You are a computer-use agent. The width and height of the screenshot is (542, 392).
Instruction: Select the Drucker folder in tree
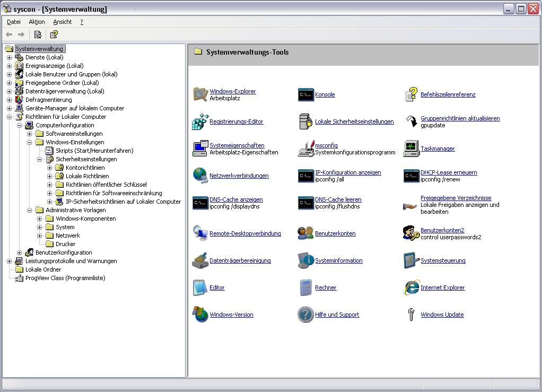click(x=65, y=244)
